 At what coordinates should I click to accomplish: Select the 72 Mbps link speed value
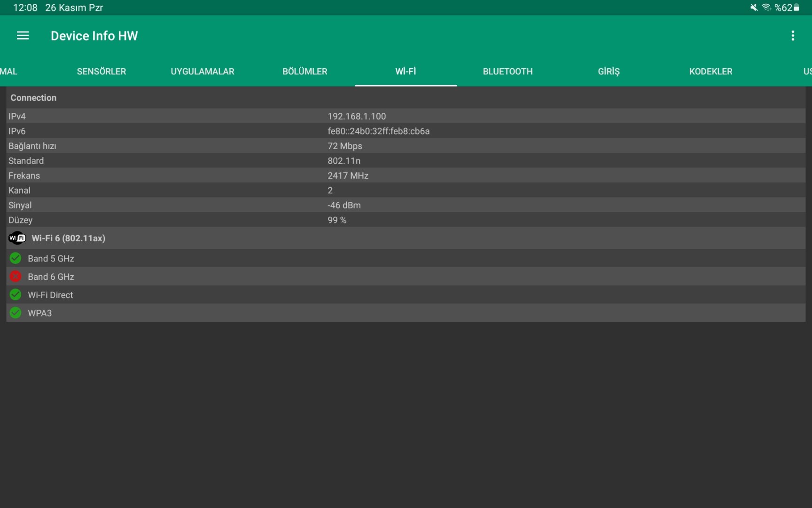[x=345, y=146]
